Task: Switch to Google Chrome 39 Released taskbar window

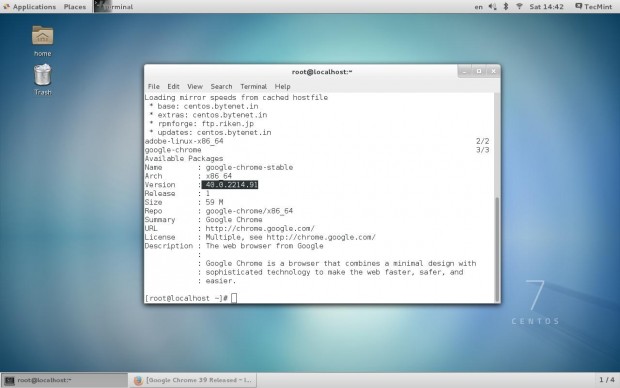Action: coord(193,380)
